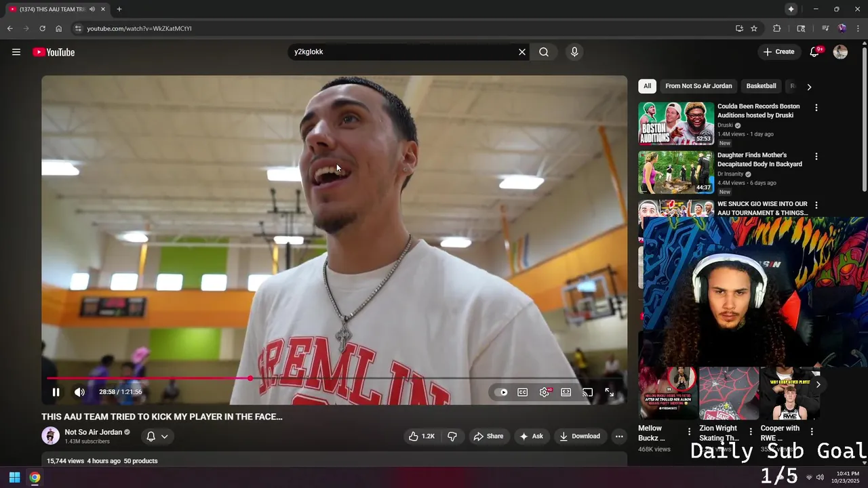Open Coulda Been Records Boston Auditions title

pyautogui.click(x=759, y=110)
